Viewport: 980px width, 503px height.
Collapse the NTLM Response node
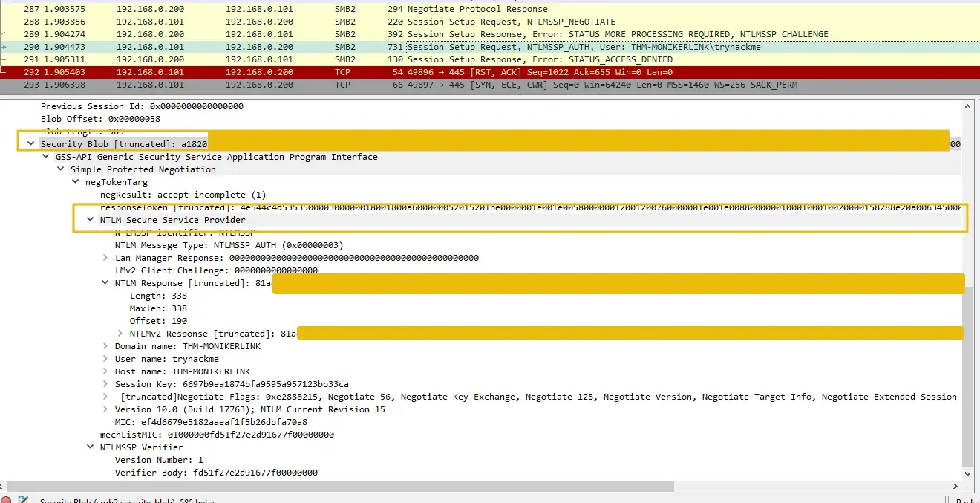tap(105, 283)
